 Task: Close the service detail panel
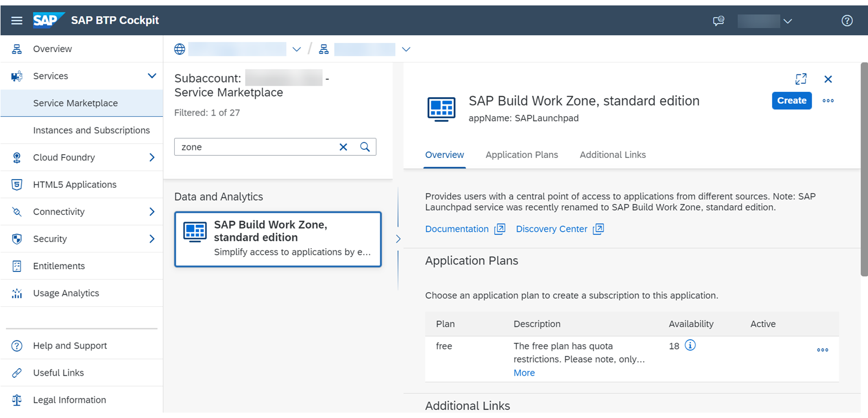(x=828, y=79)
